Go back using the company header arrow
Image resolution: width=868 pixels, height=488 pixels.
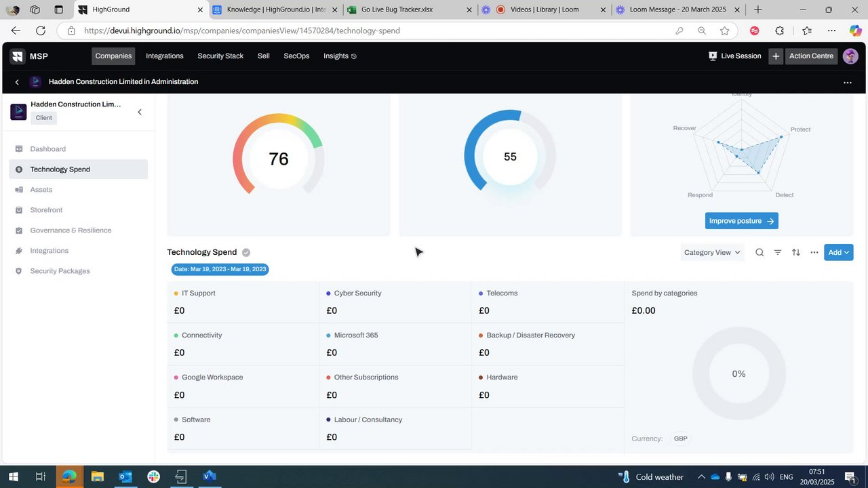pos(17,82)
